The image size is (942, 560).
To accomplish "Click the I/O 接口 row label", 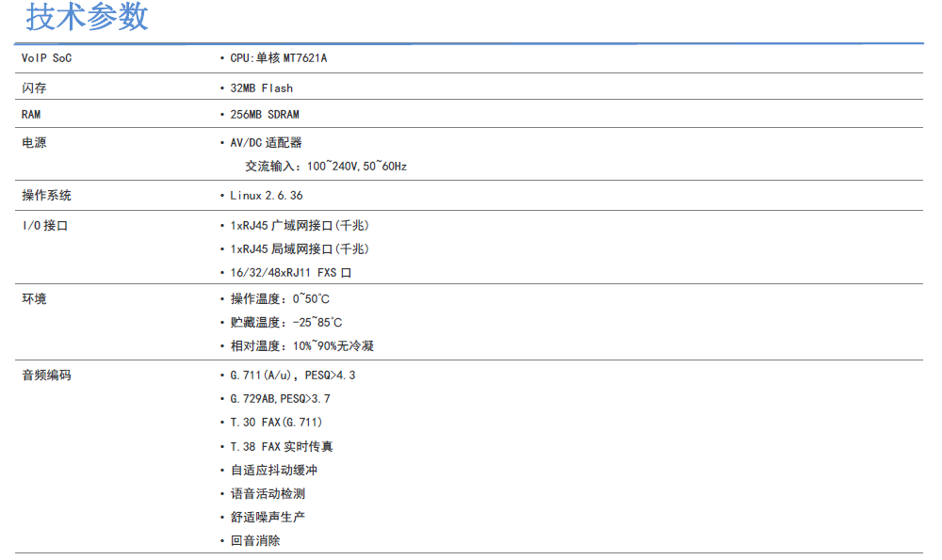I will (x=45, y=226).
